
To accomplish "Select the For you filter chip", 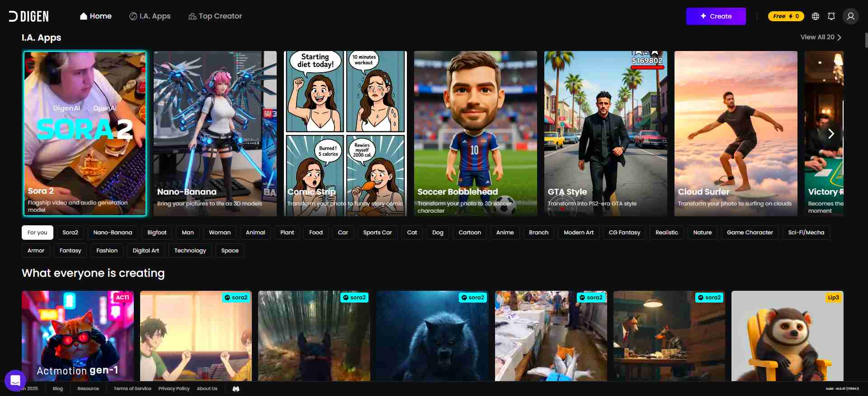I will 37,233.
